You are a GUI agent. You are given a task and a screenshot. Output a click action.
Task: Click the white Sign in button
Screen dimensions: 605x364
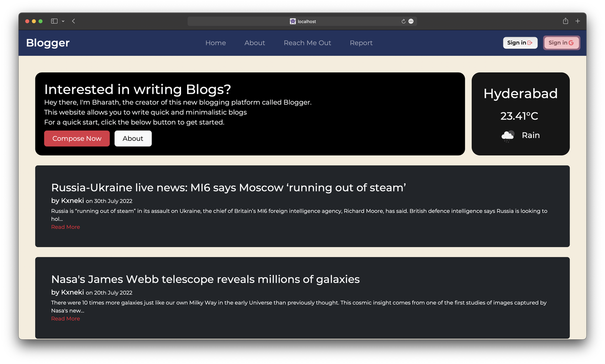pyautogui.click(x=520, y=43)
